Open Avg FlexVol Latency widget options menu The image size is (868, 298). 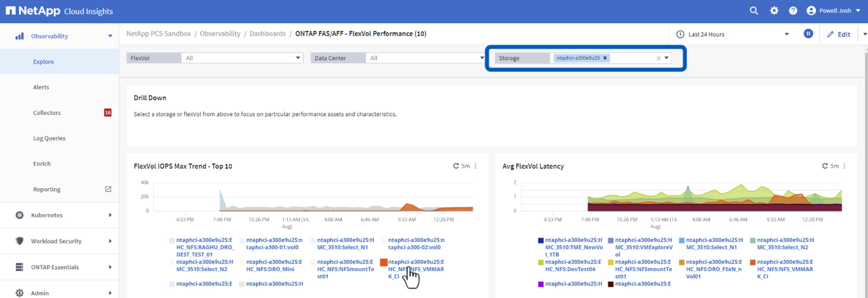click(x=844, y=166)
